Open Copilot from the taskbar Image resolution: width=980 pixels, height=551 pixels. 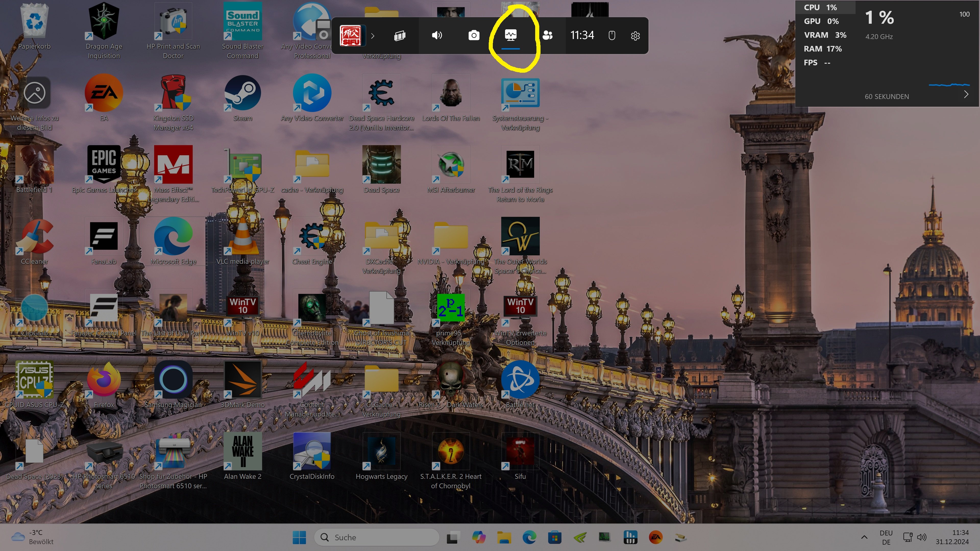coord(478,537)
